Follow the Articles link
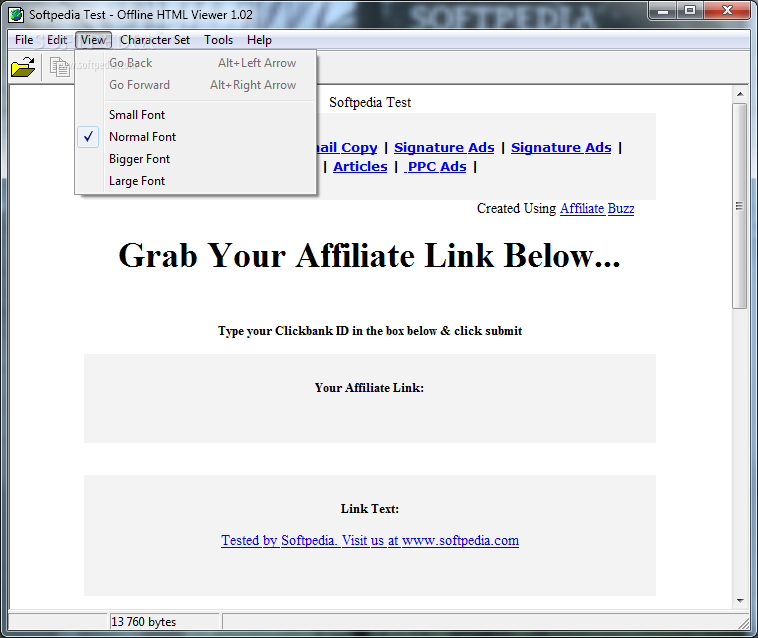The height and width of the screenshot is (638, 758). [360, 167]
